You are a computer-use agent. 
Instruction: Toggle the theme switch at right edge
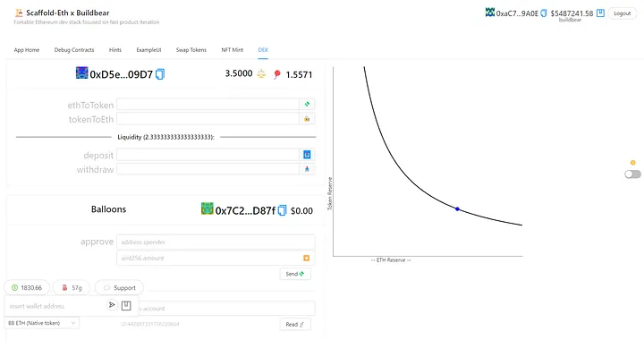pos(632,174)
